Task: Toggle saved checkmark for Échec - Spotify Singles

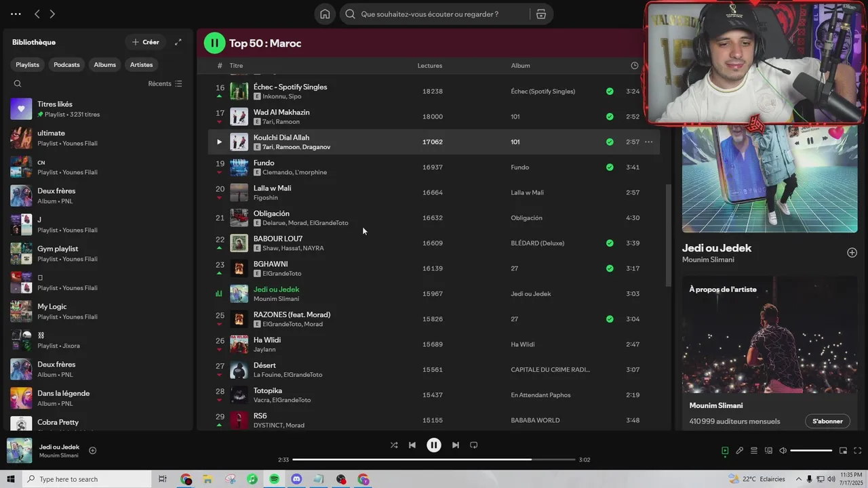Action: (x=610, y=91)
